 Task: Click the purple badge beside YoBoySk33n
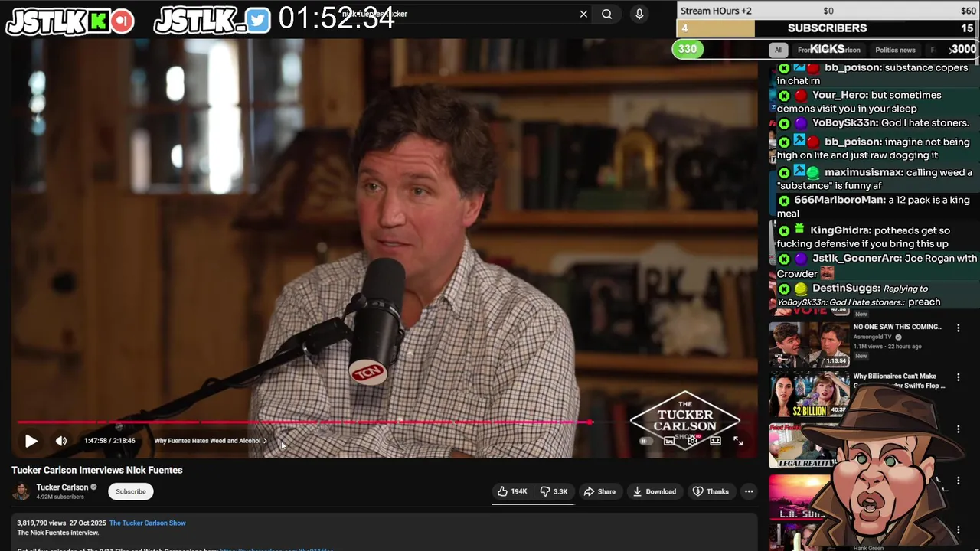click(800, 123)
